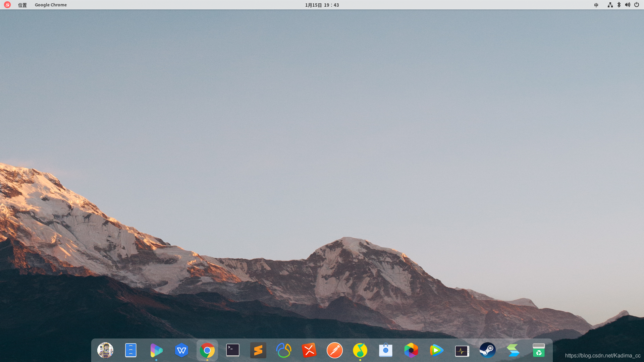Click the user avatar launcher icon

coord(105,350)
